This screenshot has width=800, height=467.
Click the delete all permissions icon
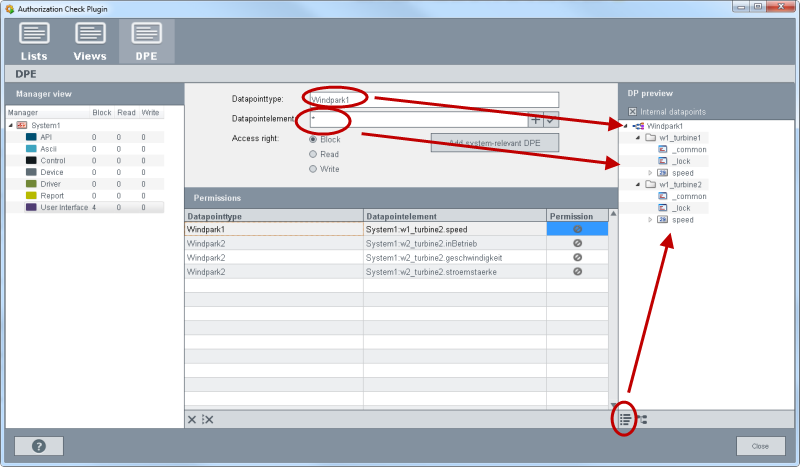click(x=207, y=419)
